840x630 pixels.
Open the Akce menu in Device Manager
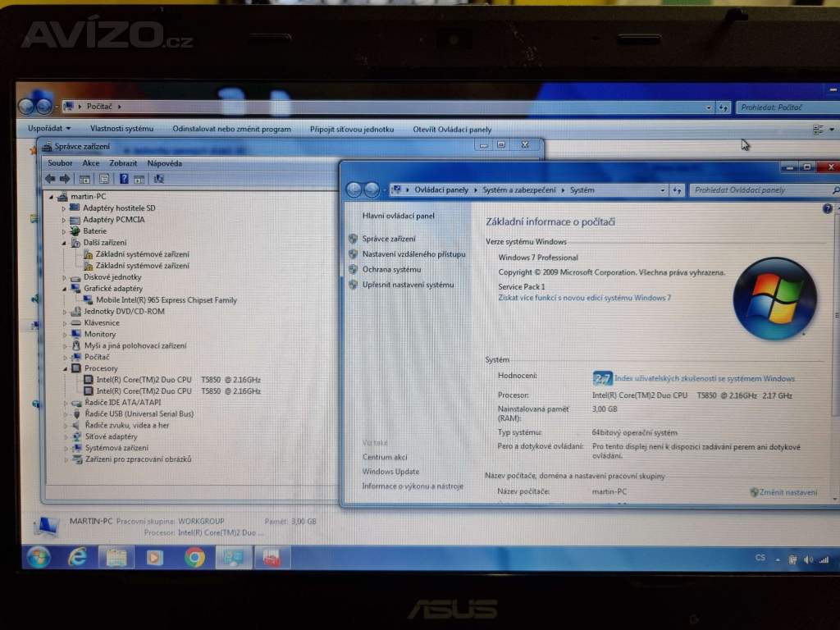pos(90,163)
